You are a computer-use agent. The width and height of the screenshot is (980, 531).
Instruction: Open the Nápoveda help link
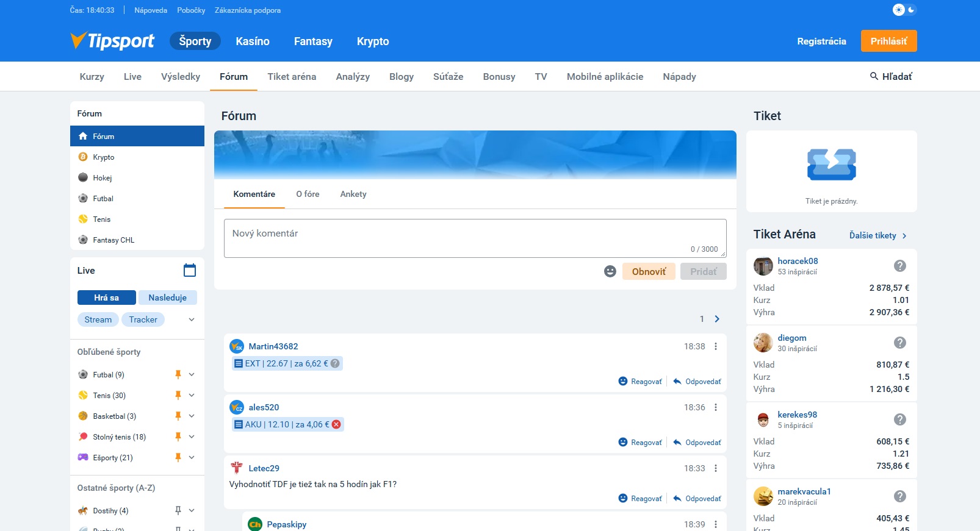[151, 10]
